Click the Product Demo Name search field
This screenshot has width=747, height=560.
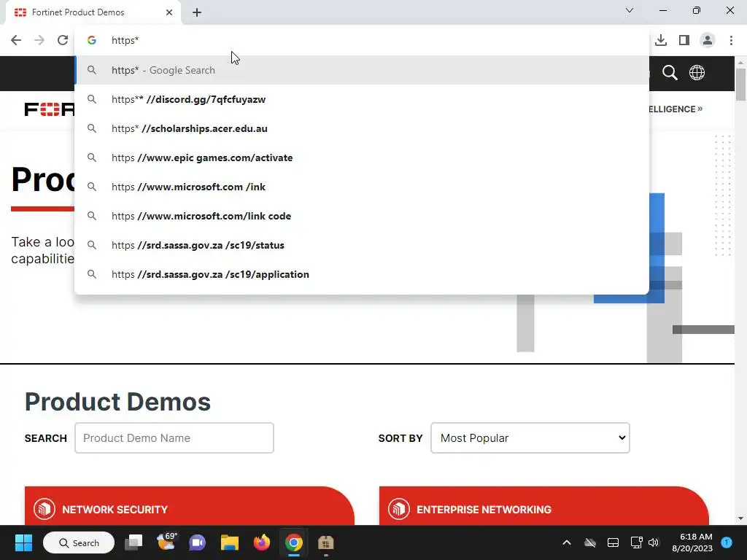coord(174,437)
